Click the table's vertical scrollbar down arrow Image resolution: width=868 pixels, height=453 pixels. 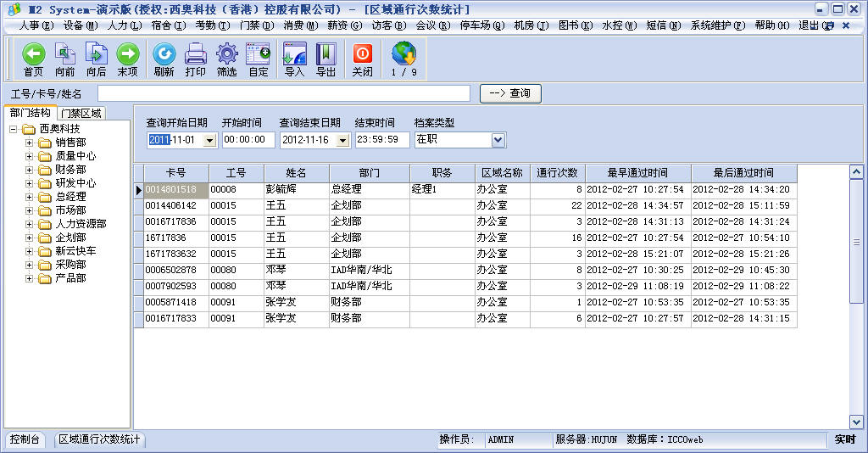[856, 422]
